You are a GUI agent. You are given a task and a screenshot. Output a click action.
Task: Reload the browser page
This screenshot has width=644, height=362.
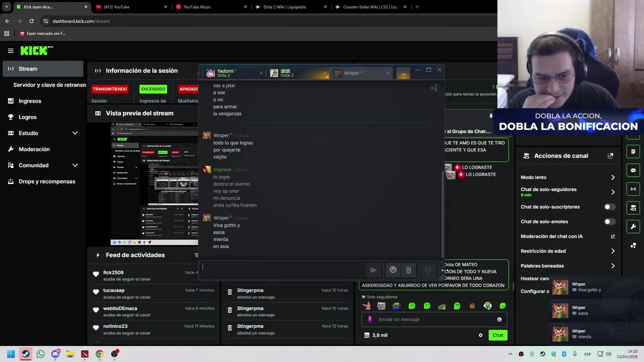tap(31, 21)
